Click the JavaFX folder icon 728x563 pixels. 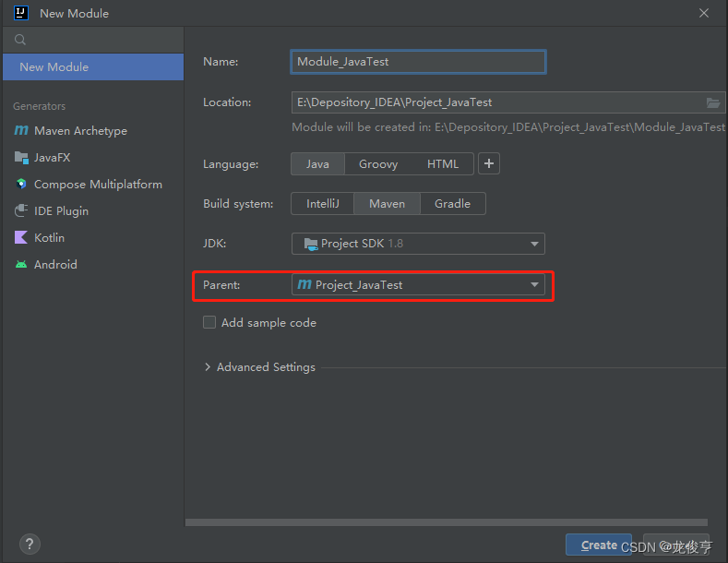click(21, 158)
